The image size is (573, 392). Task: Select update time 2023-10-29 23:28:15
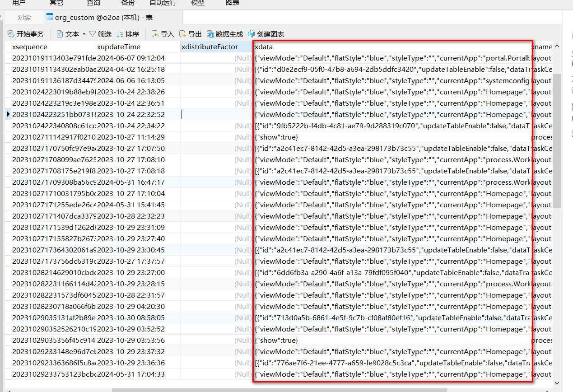click(138, 284)
